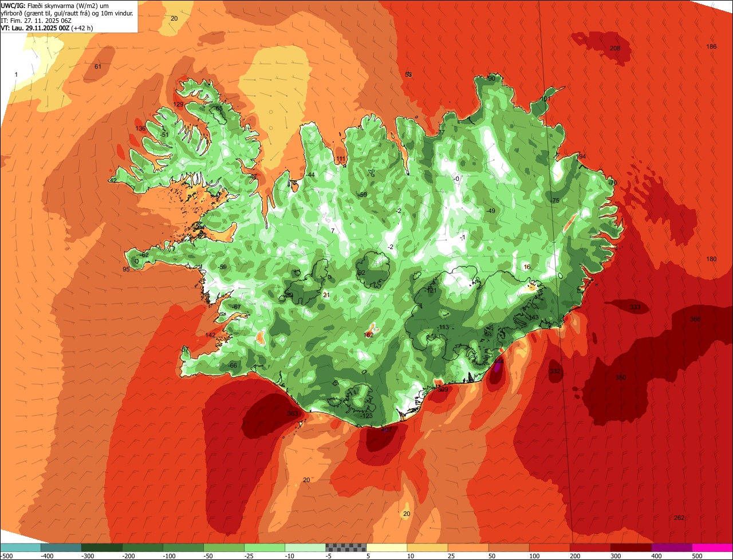Screen dimensions: 733x560
Task: Select the '143' value near the southeast coast
Action: click(533, 317)
